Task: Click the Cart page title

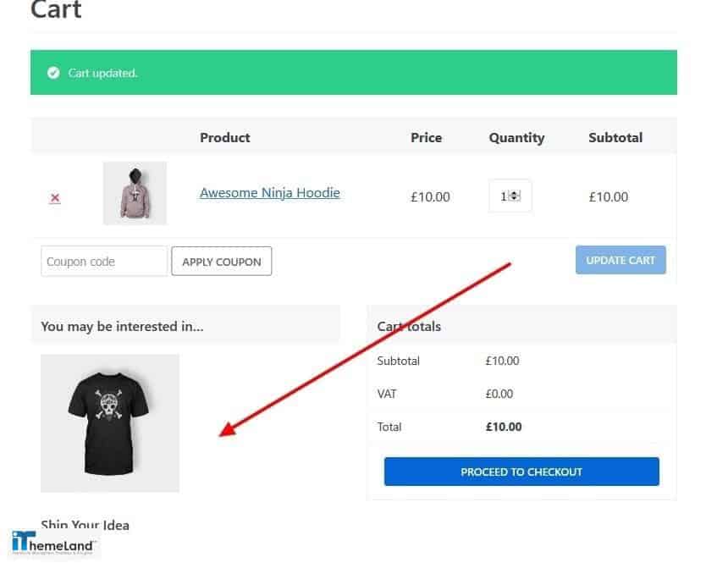Action: click(55, 11)
